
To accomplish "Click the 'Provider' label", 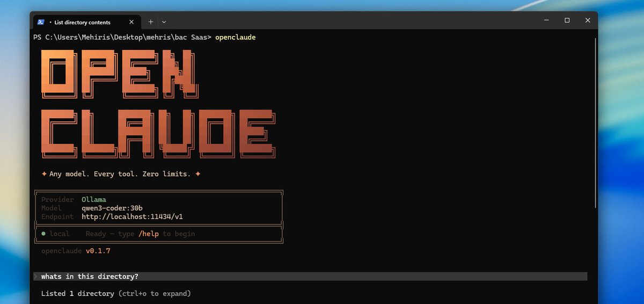I will (57, 199).
